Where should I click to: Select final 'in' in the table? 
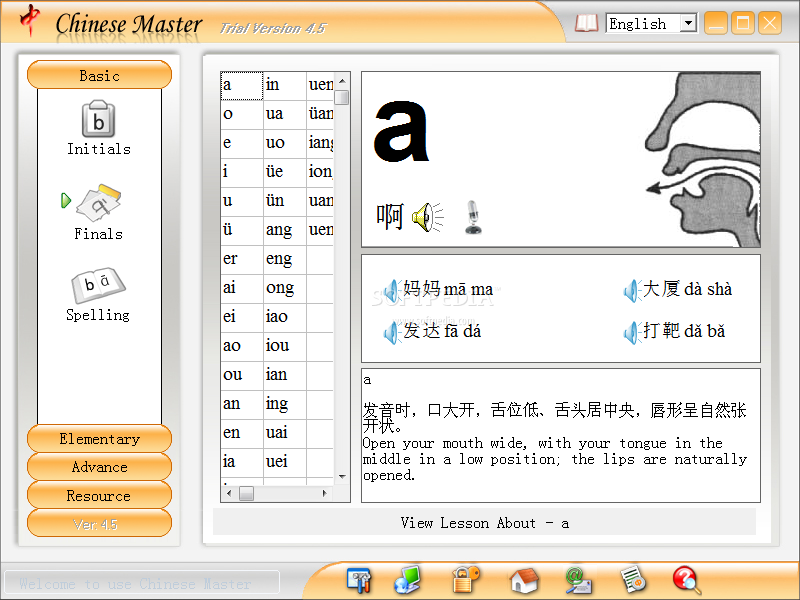point(285,86)
